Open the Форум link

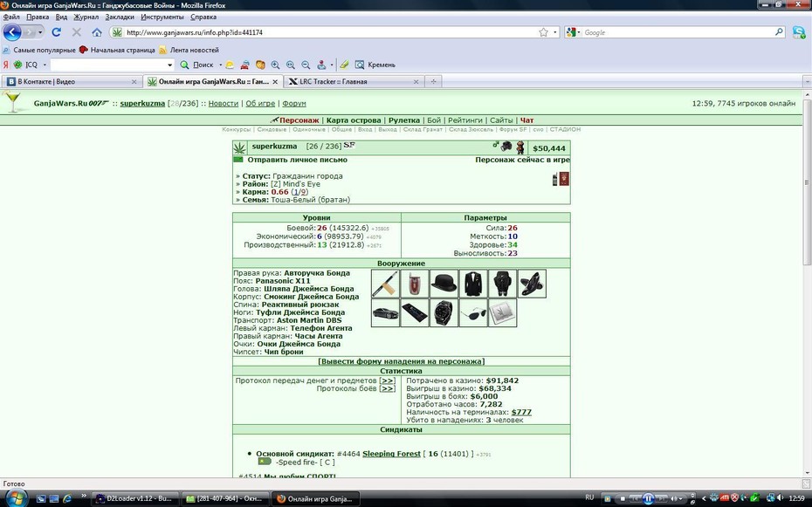point(294,104)
